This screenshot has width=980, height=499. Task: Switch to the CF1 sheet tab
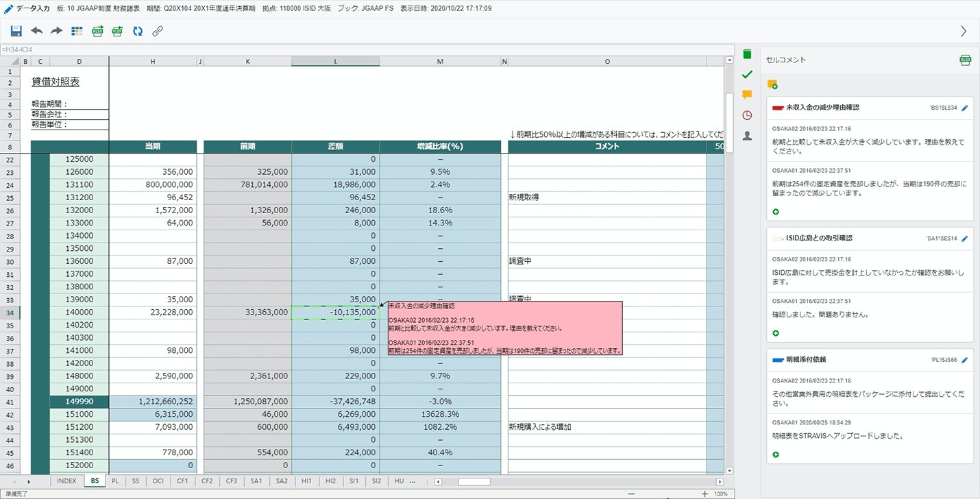pos(182,481)
